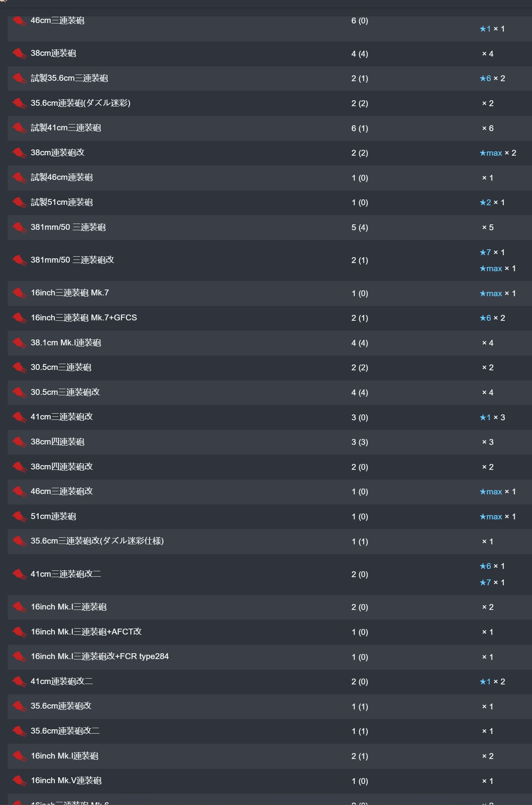Image resolution: width=532 pixels, height=805 pixels.
Task: Click the 5 (4) count for 381mm/50 三連装砲
Action: [x=360, y=227]
